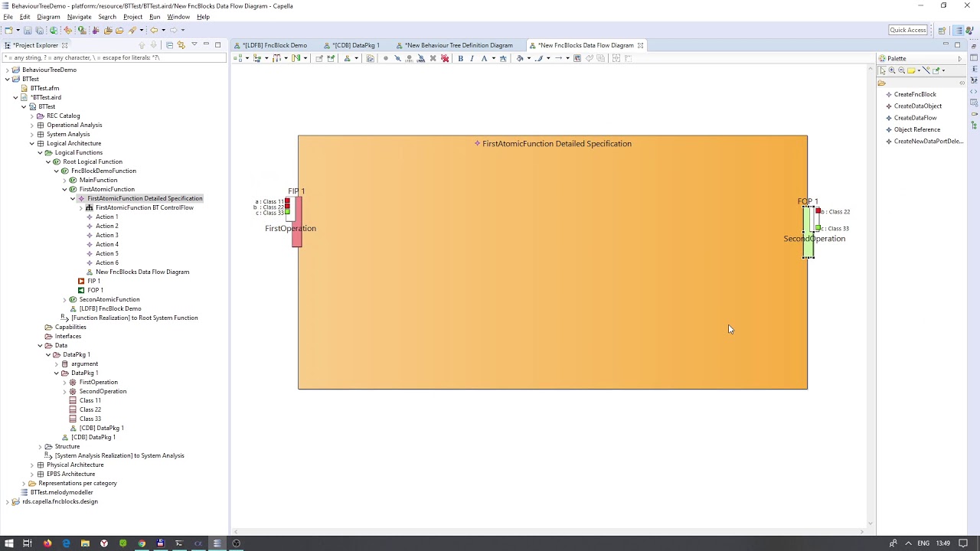
Task: Collapse the Logical Architecture tree node
Action: pos(32,143)
